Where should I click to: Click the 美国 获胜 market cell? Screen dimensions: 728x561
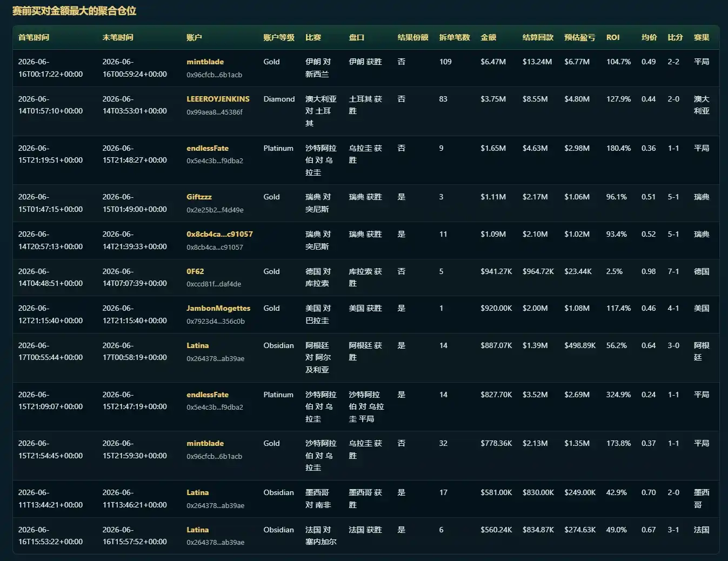point(365,308)
